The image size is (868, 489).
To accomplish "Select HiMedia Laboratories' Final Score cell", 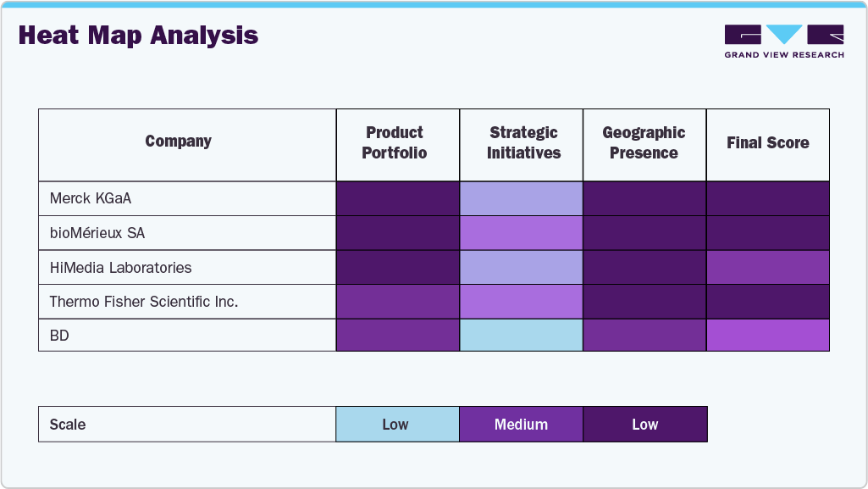I will click(767, 268).
